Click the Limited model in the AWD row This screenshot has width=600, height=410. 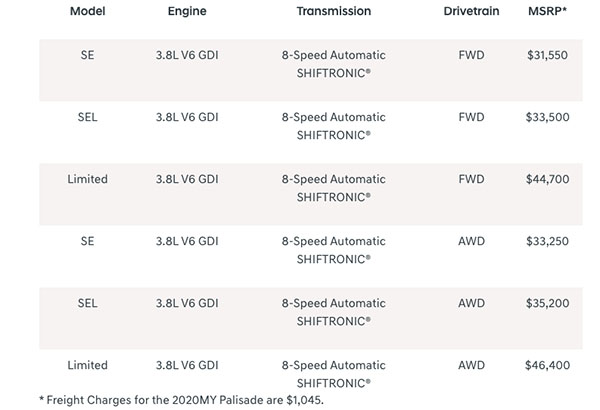pos(87,365)
